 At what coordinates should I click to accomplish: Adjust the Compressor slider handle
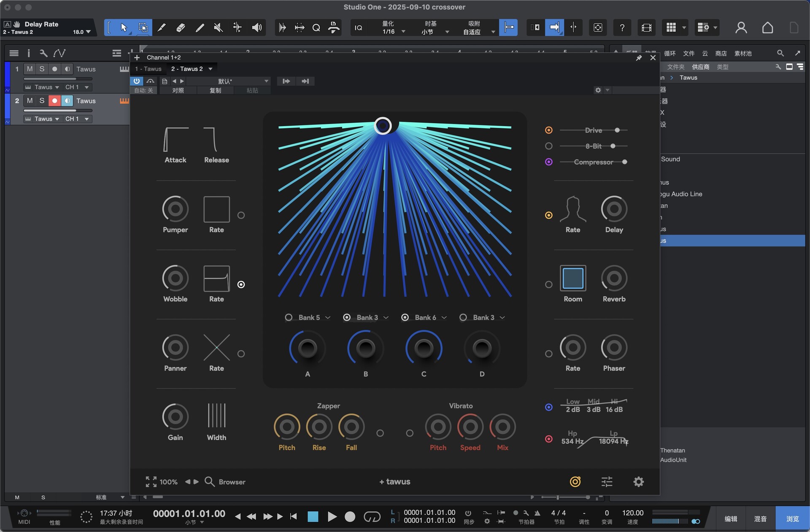[624, 162]
